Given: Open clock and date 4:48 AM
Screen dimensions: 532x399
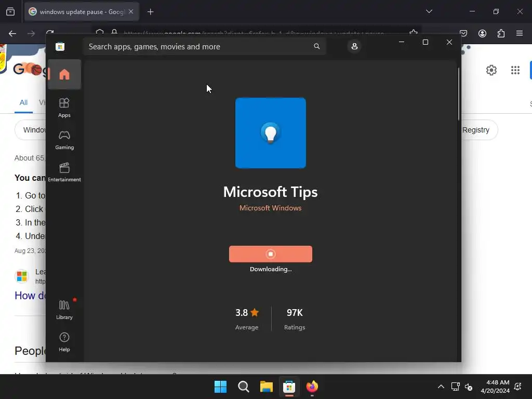Looking at the screenshot, I should click(x=495, y=387).
